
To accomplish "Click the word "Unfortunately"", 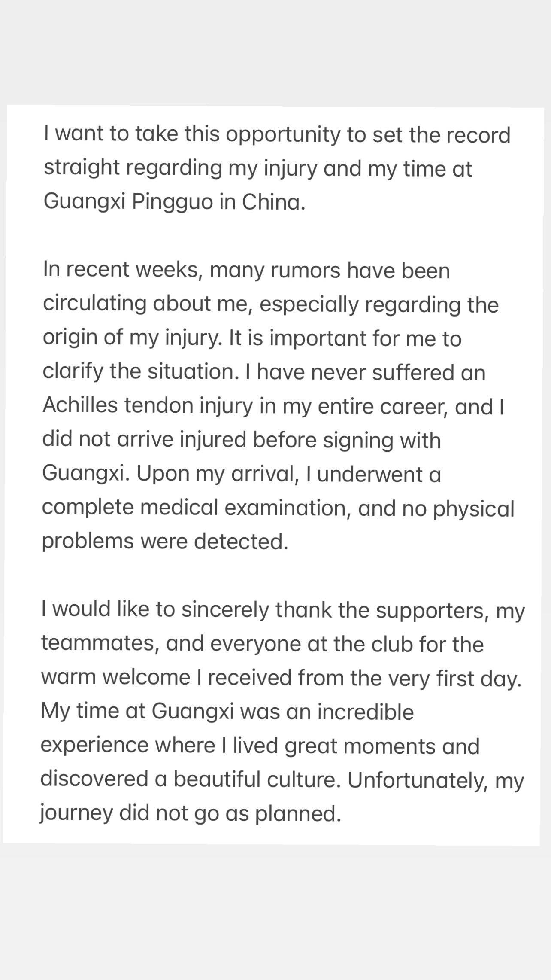I will [419, 780].
